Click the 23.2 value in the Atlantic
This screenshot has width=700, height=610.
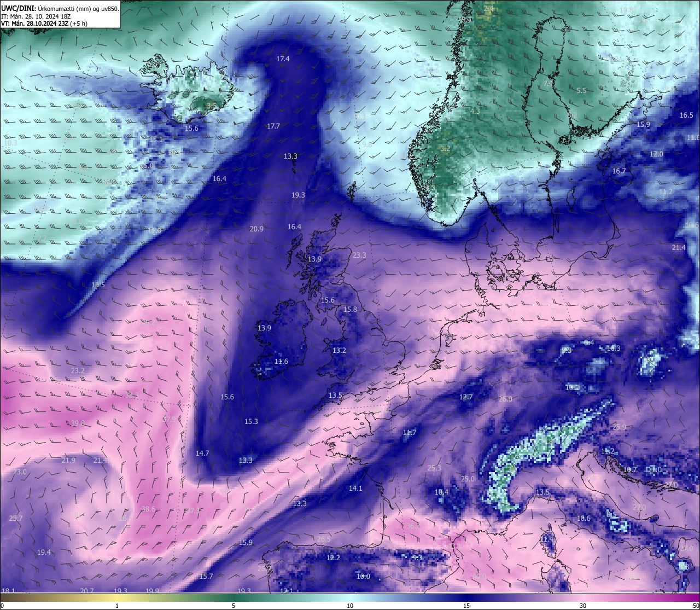[x=78, y=370]
